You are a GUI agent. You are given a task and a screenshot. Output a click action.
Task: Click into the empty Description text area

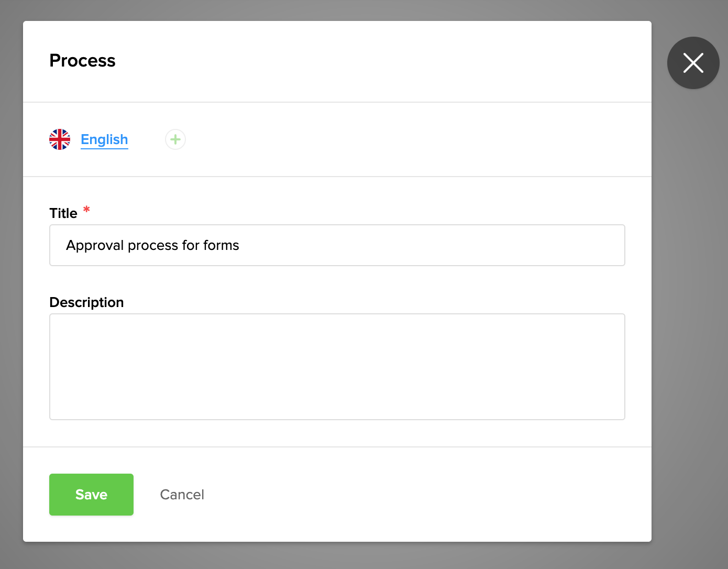pyautogui.click(x=337, y=367)
